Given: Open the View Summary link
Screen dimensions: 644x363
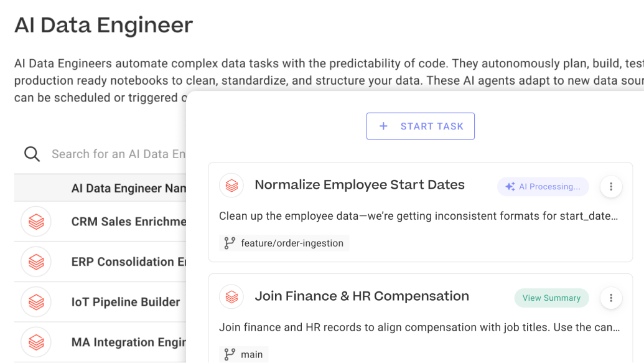Looking at the screenshot, I should click(551, 298).
